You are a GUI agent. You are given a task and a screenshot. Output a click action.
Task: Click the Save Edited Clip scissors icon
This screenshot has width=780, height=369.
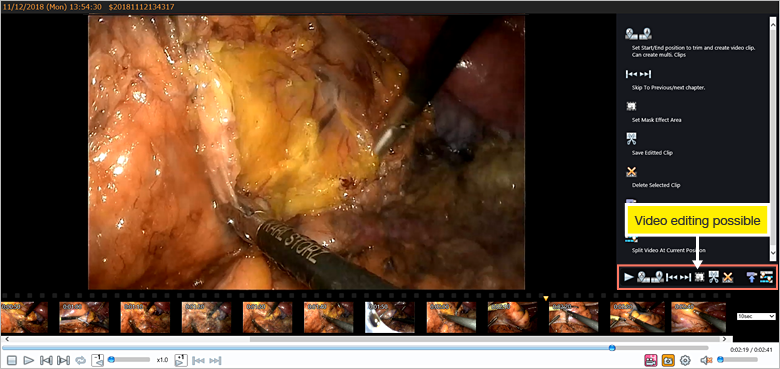pyautogui.click(x=714, y=277)
